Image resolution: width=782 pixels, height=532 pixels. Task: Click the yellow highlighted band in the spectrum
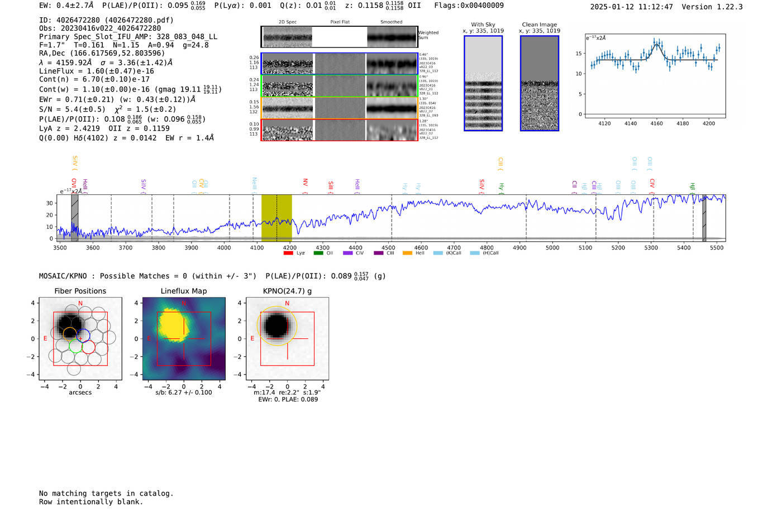coord(276,218)
